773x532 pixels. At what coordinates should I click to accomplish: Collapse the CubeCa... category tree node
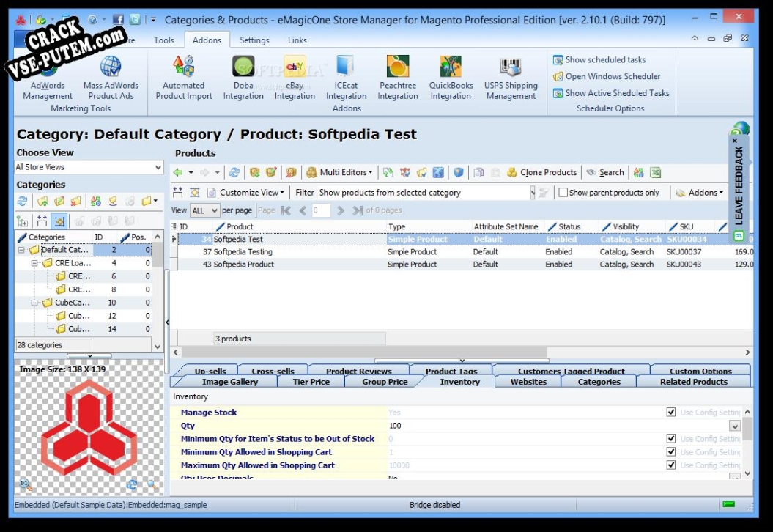(34, 303)
